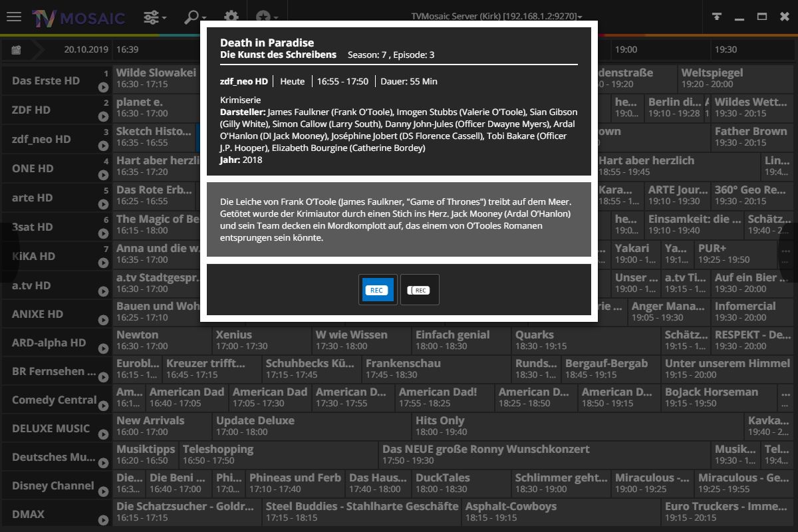Screen dimensions: 798x532
Task: Open BoJack Horseman at 19:15
Action: tap(720, 397)
